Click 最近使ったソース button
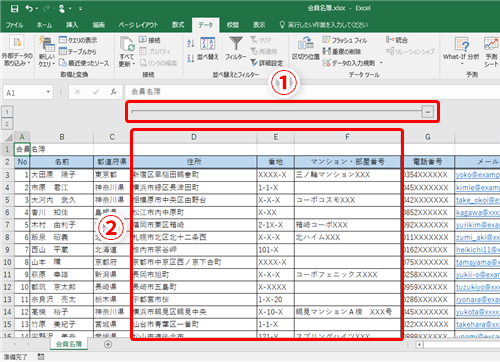This screenshot has height=362, width=500. coord(84,63)
